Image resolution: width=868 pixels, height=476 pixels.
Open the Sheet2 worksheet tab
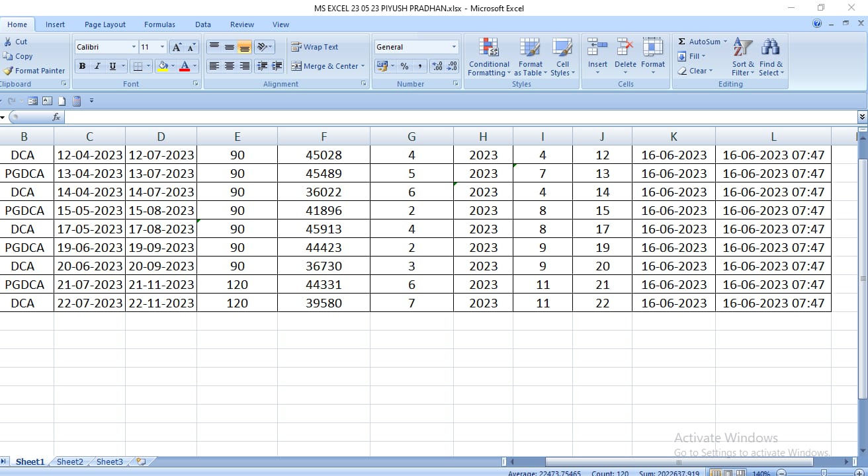pyautogui.click(x=70, y=461)
